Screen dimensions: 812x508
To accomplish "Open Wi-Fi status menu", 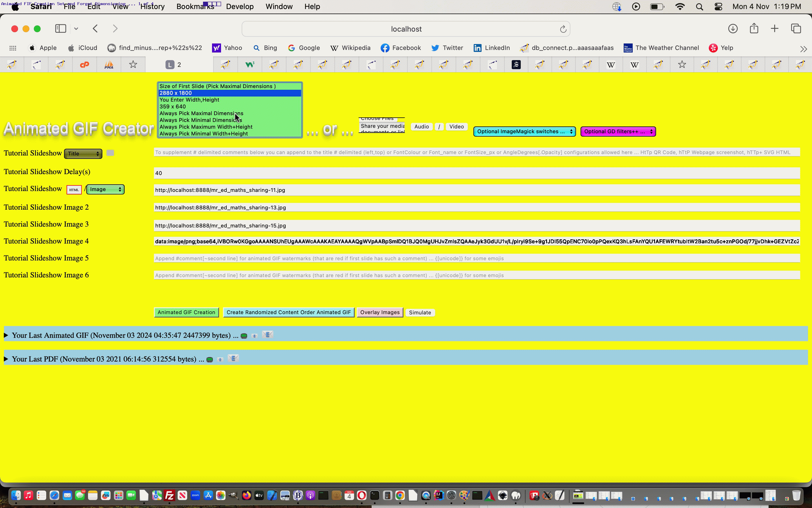I will coord(680,7).
